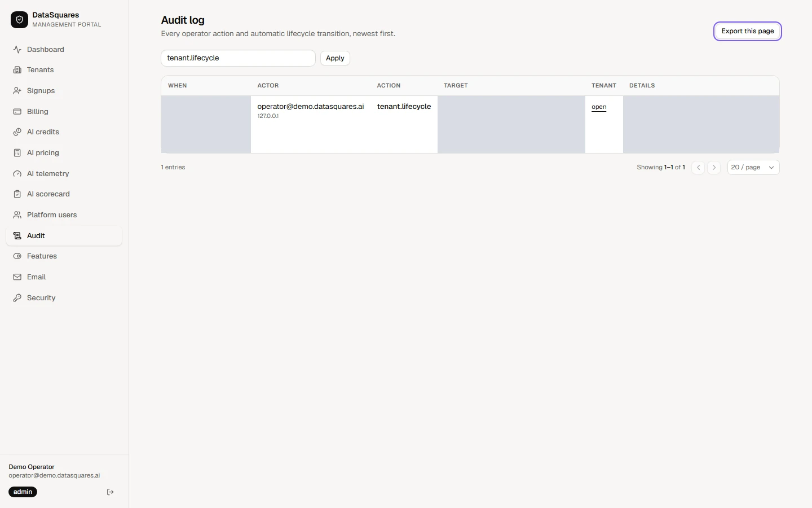Image resolution: width=812 pixels, height=508 pixels.
Task: Navigate to Dashboard in sidebar
Action: [x=64, y=50]
